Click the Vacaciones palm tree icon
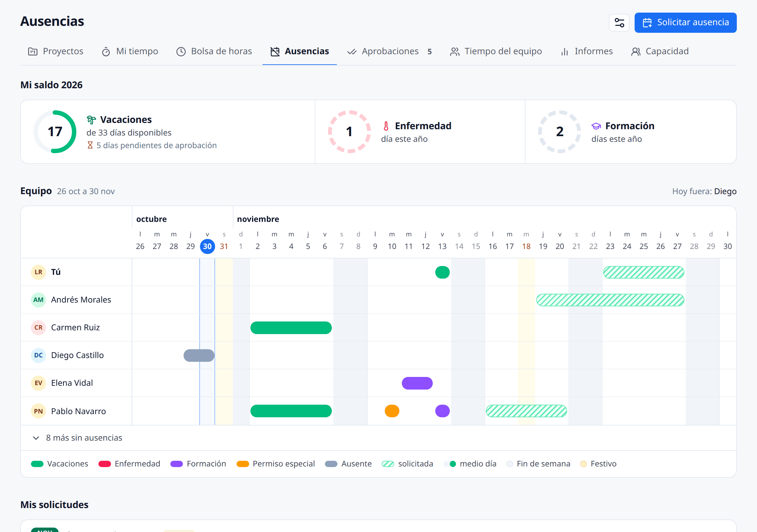This screenshot has width=757, height=532. [91, 119]
